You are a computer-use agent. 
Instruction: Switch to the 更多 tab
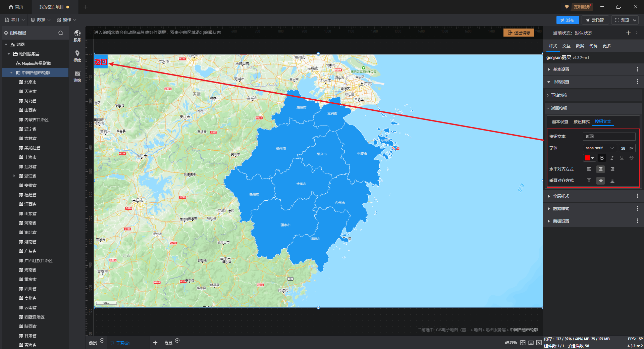(607, 46)
